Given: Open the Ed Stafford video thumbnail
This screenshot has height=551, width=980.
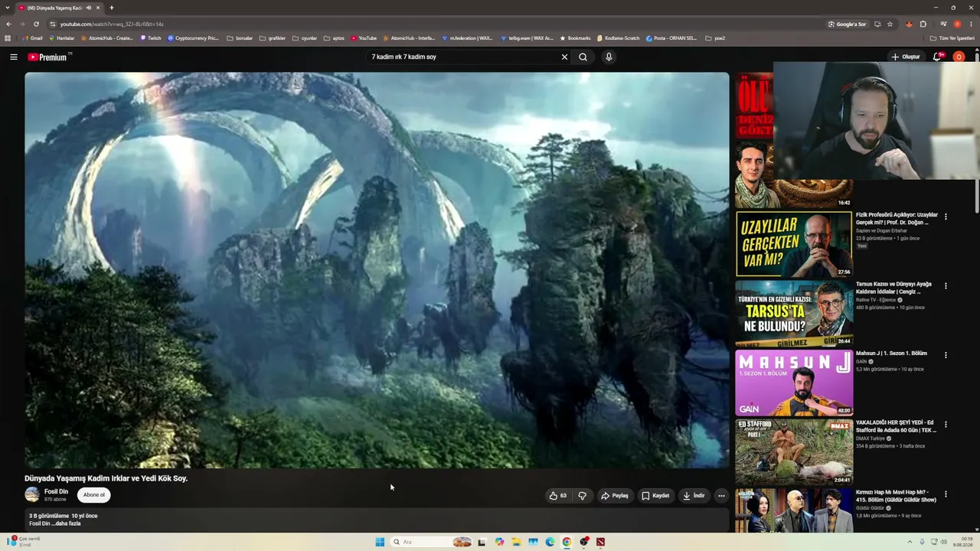Looking at the screenshot, I should coord(794,452).
